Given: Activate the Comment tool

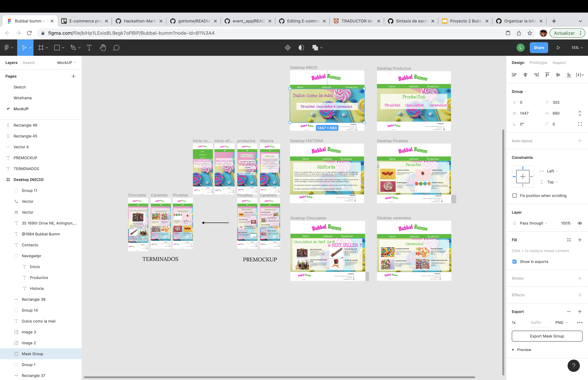Looking at the screenshot, I should click(x=116, y=48).
